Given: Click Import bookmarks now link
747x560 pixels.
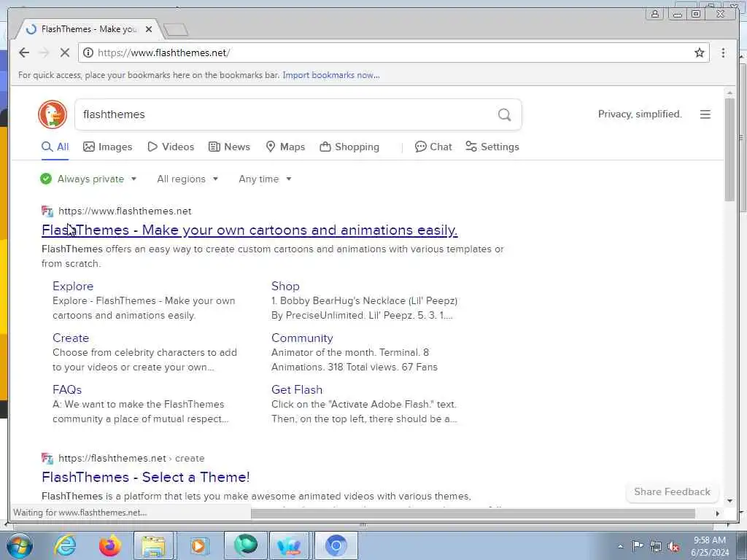Looking at the screenshot, I should click(331, 75).
